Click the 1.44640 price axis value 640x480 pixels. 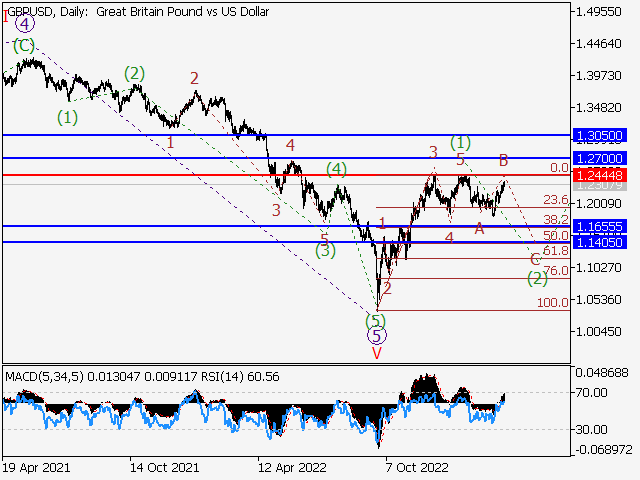pyautogui.click(x=598, y=44)
